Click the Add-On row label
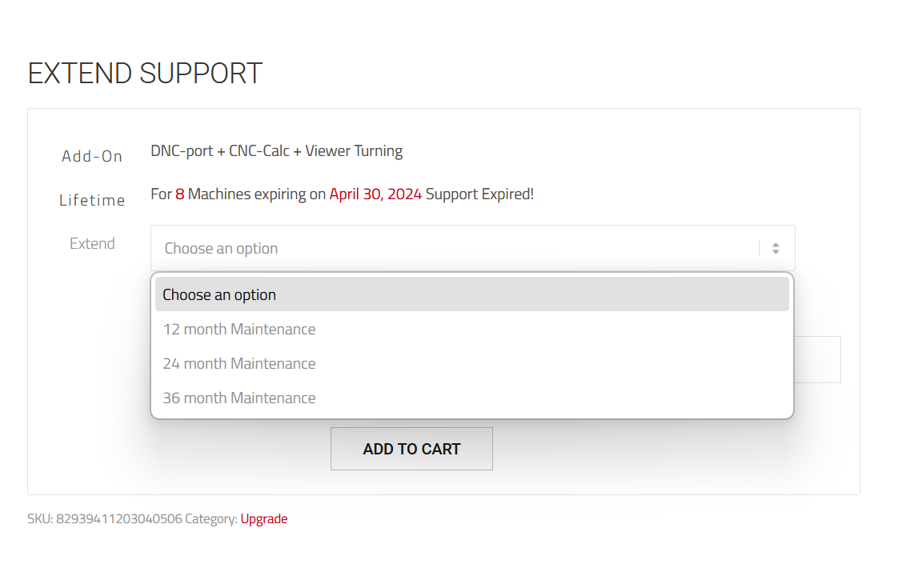The image size is (898, 588). click(x=92, y=156)
